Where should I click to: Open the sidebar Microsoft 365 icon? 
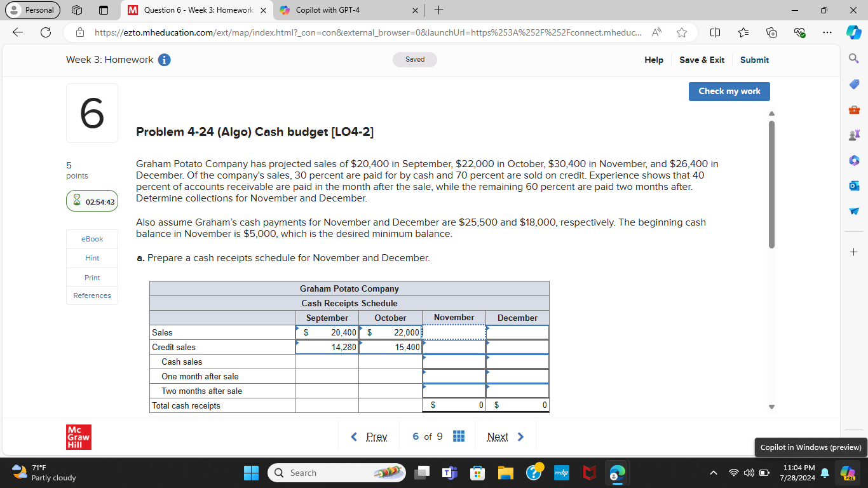(x=853, y=161)
